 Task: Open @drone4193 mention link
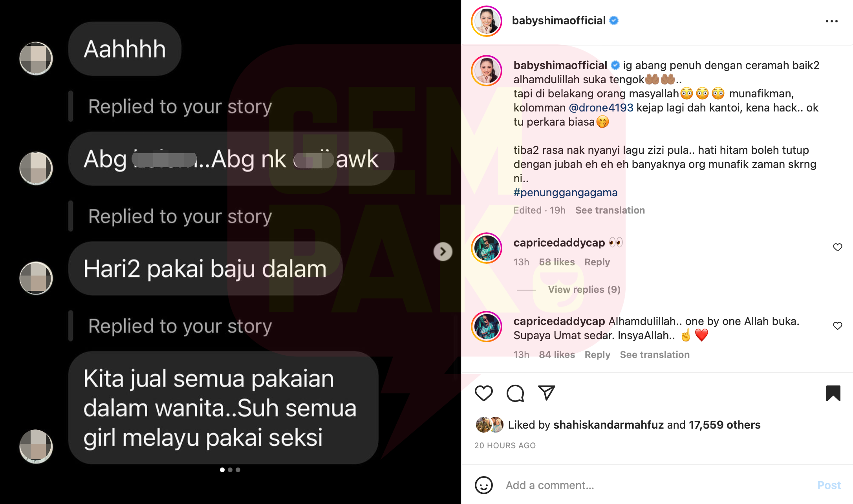coord(601,108)
